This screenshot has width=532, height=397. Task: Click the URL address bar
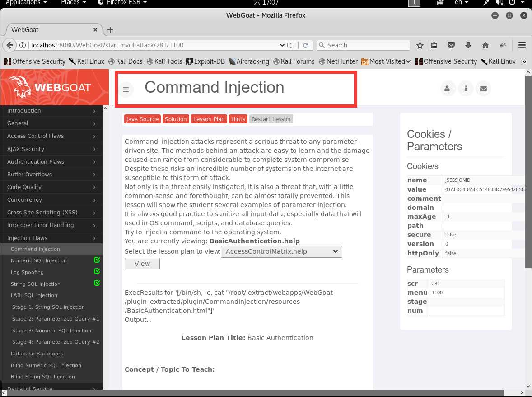(x=153, y=45)
